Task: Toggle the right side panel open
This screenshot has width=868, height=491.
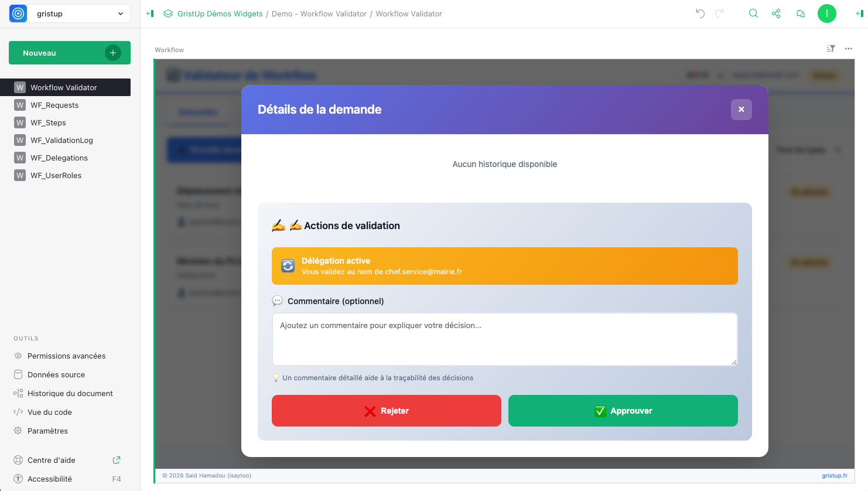Action: (859, 13)
